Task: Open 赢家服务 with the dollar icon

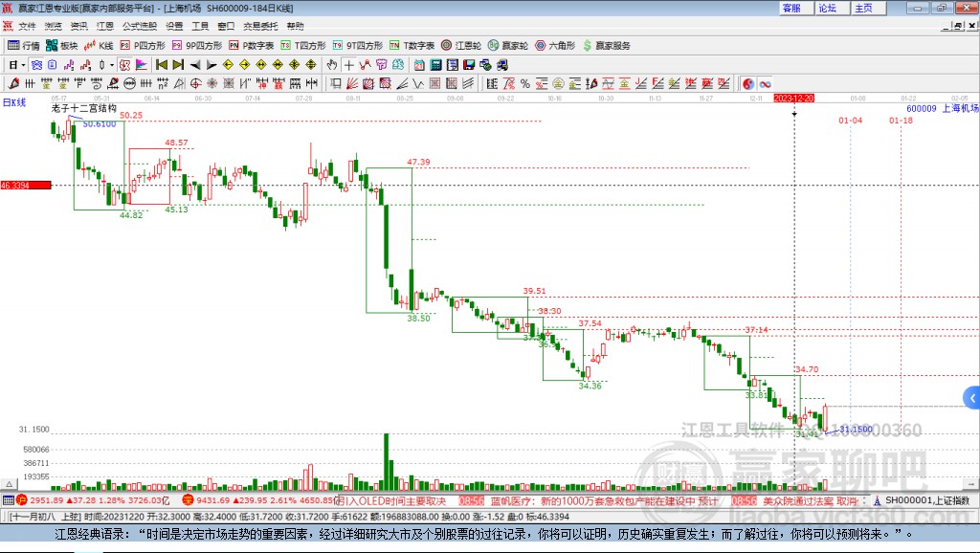Action: click(607, 46)
